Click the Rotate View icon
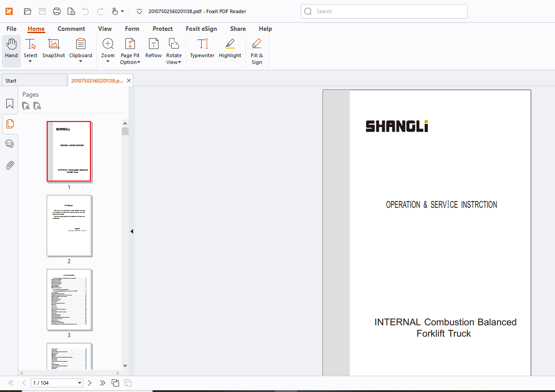Viewport: 555px width, 392px height. [x=173, y=44]
